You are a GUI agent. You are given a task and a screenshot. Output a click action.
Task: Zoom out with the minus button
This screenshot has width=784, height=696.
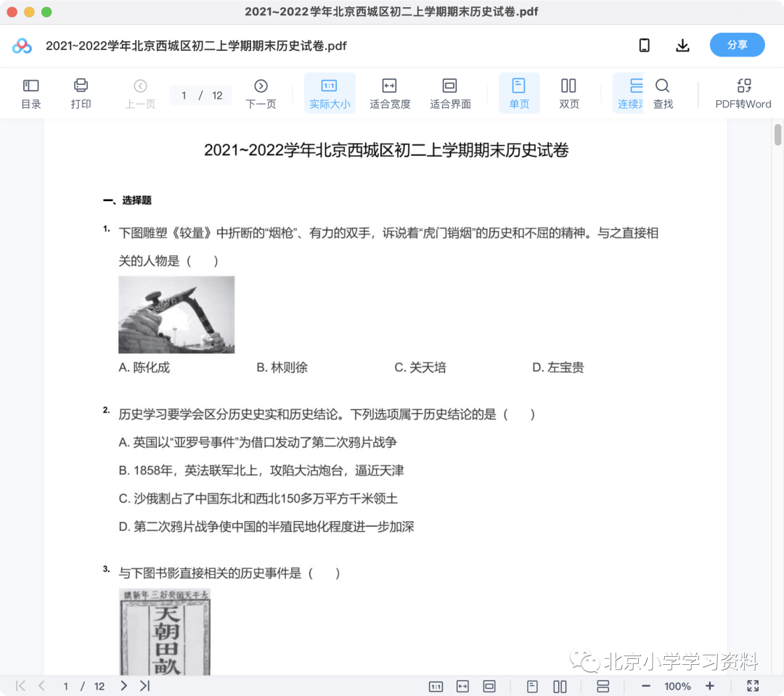pos(646,687)
